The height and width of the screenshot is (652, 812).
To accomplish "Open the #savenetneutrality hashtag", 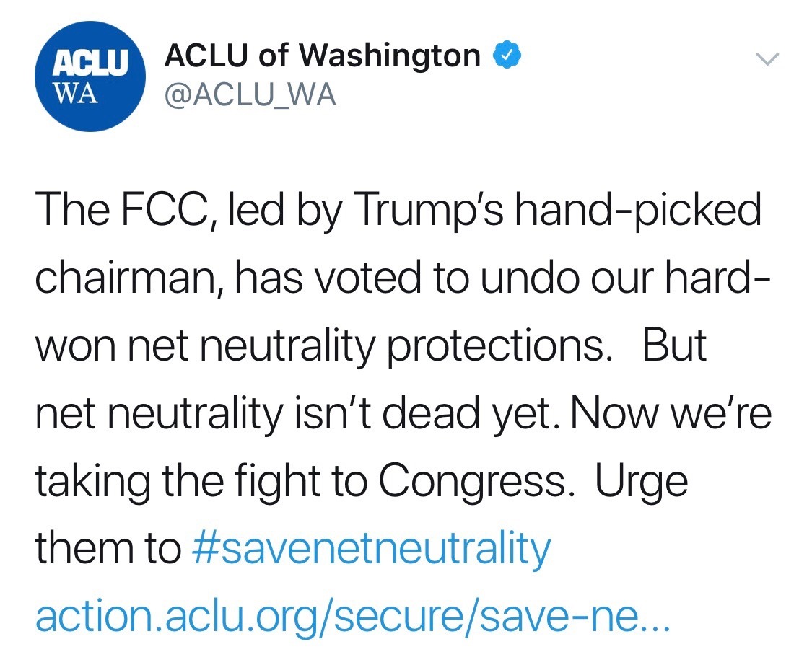I will coord(372,550).
